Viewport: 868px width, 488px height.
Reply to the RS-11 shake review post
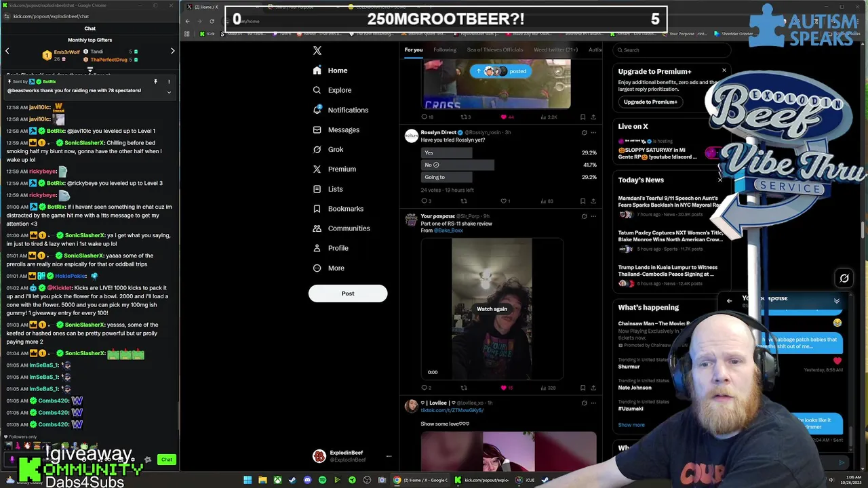[426, 388]
